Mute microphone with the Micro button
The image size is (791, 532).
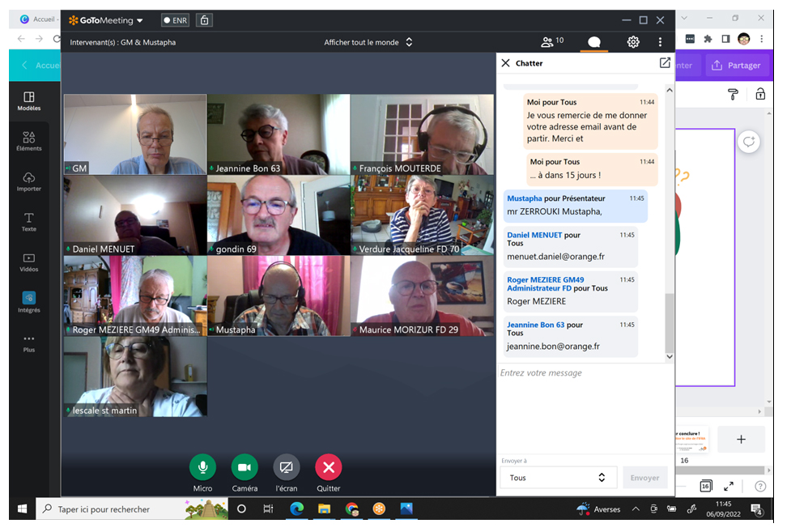pyautogui.click(x=202, y=467)
